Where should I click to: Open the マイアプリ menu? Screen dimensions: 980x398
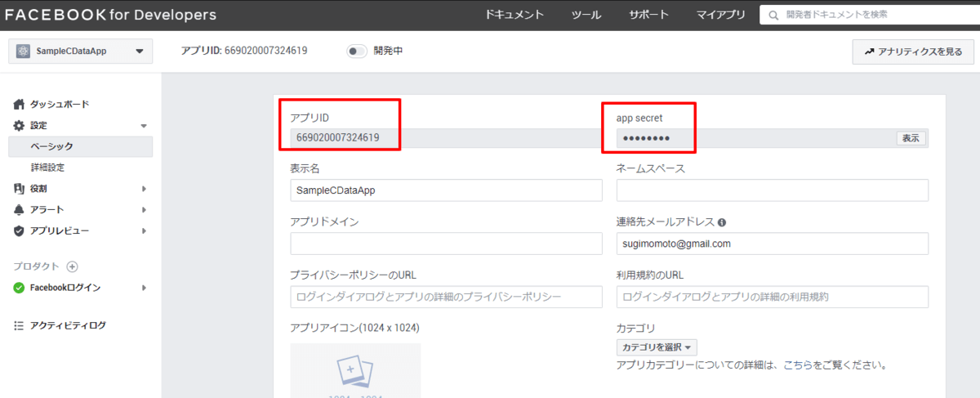[x=720, y=15]
